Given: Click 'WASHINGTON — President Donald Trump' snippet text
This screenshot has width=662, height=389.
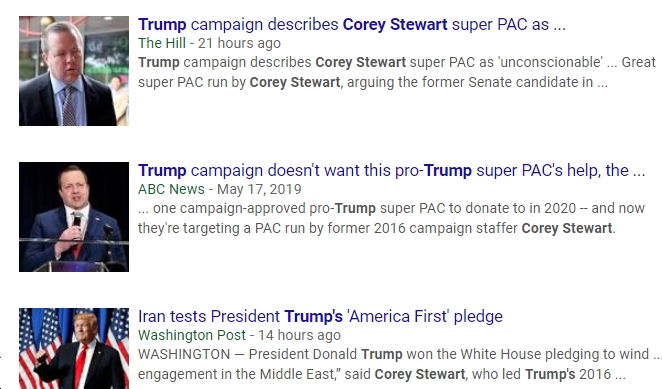Looking at the screenshot, I should coord(270,354).
